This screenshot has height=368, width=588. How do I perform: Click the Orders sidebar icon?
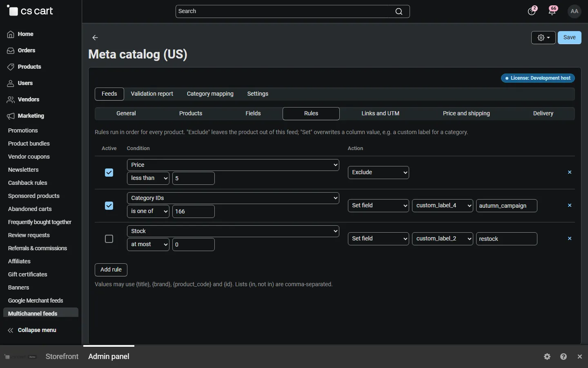(x=11, y=51)
